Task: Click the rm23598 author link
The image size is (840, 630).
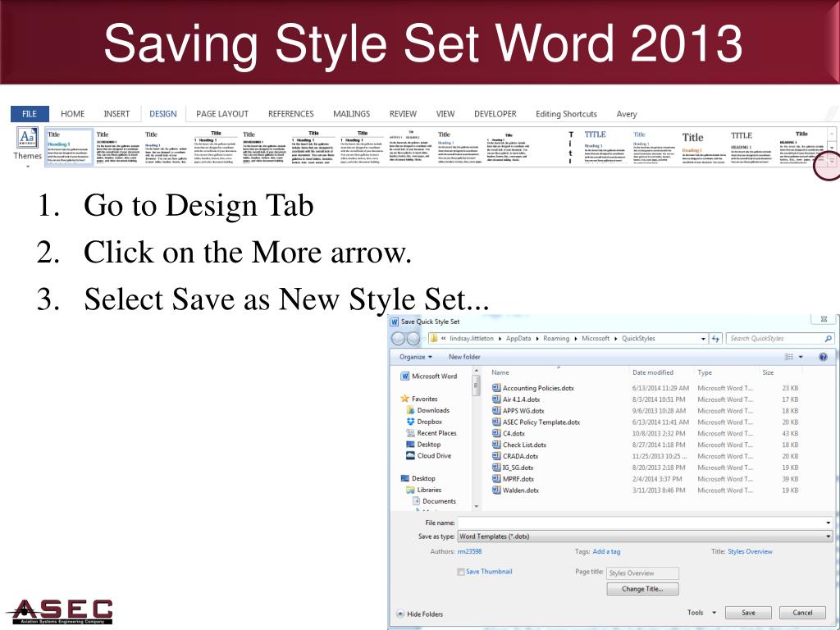Action: 469,551
